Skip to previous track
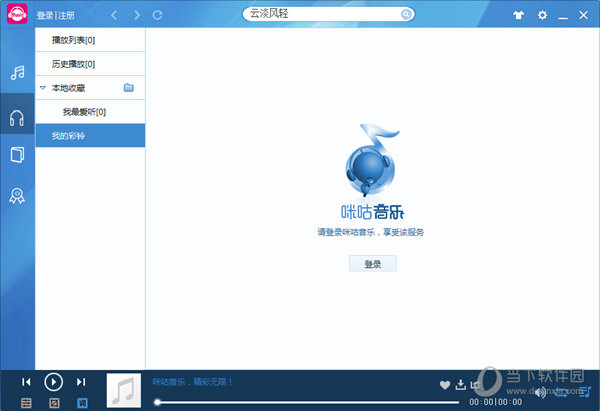 point(26,382)
